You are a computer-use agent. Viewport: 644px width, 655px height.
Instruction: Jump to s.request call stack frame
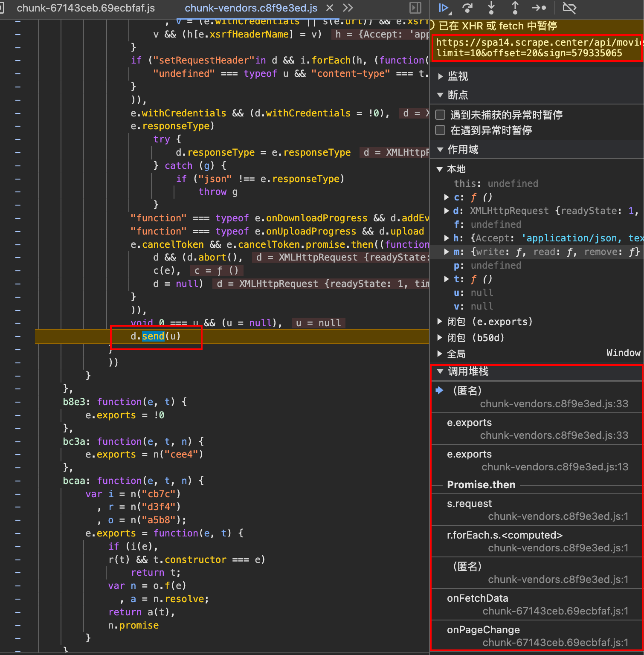[x=469, y=504]
